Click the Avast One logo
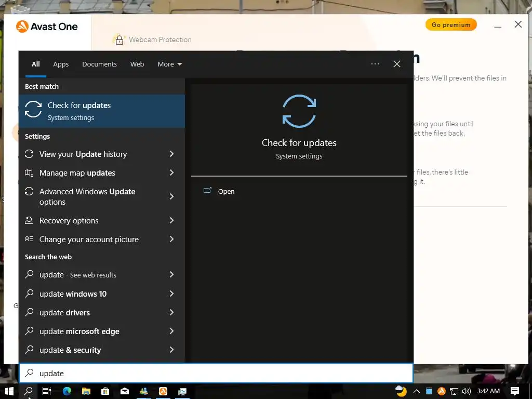The height and width of the screenshot is (399, 532). coord(47,26)
